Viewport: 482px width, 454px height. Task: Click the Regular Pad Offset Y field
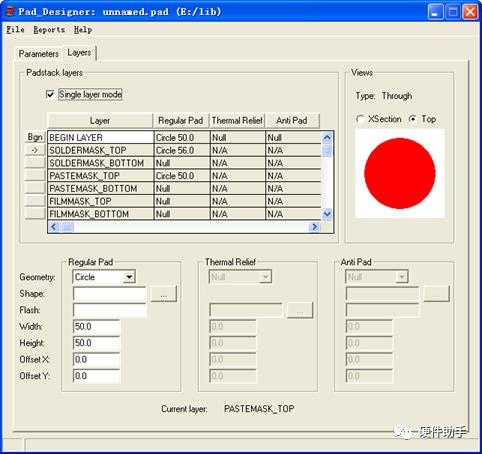[96, 376]
